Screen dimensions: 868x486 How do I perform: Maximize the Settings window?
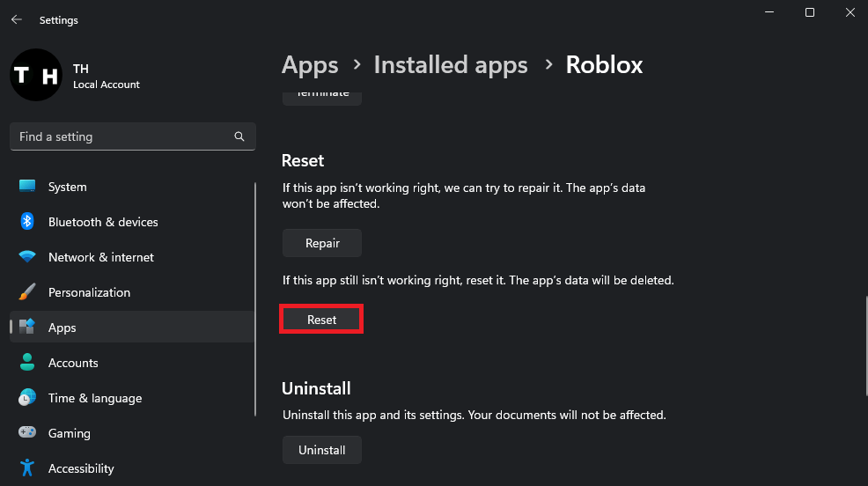tap(810, 12)
